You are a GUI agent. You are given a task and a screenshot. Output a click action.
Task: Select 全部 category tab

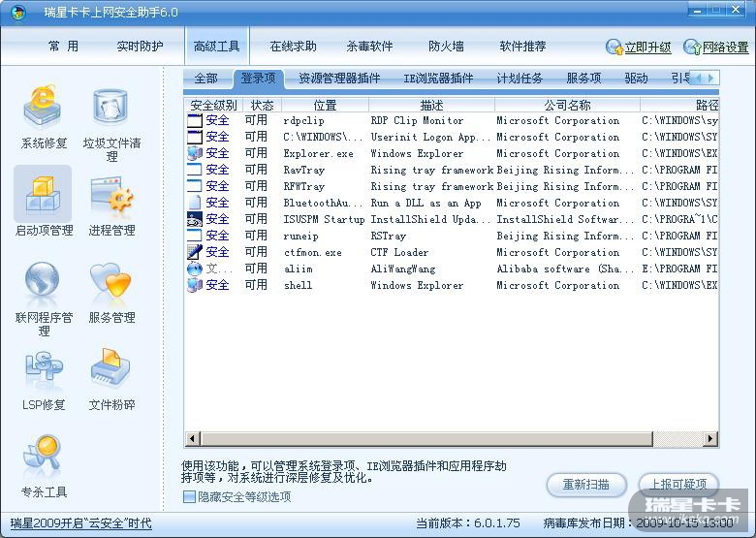206,79
